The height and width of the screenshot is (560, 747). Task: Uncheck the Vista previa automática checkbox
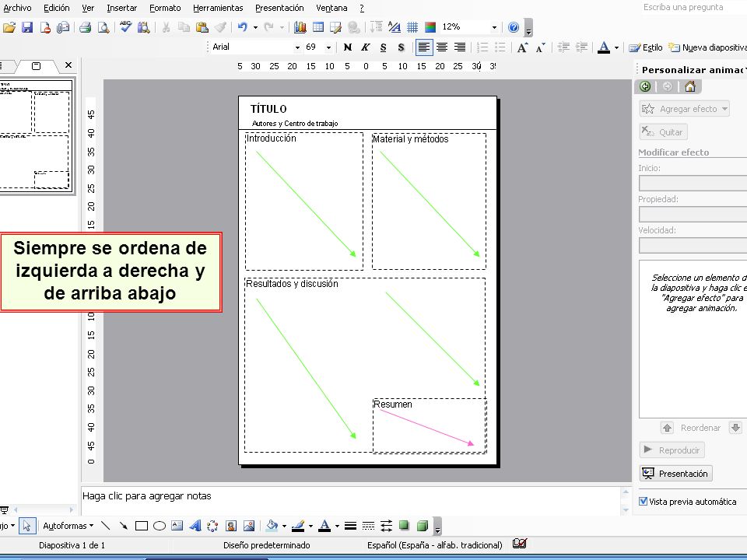(644, 501)
